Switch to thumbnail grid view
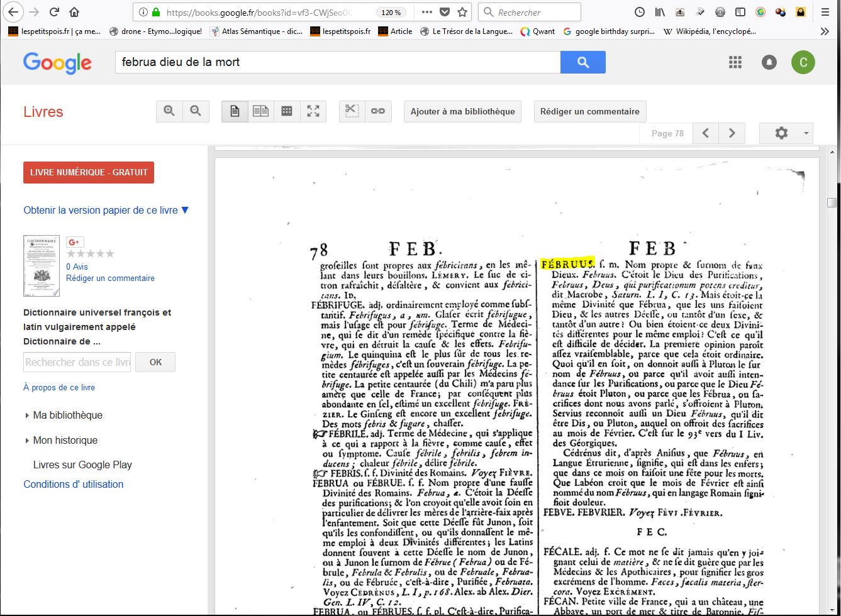Viewport: 841px width, 616px height. click(287, 111)
